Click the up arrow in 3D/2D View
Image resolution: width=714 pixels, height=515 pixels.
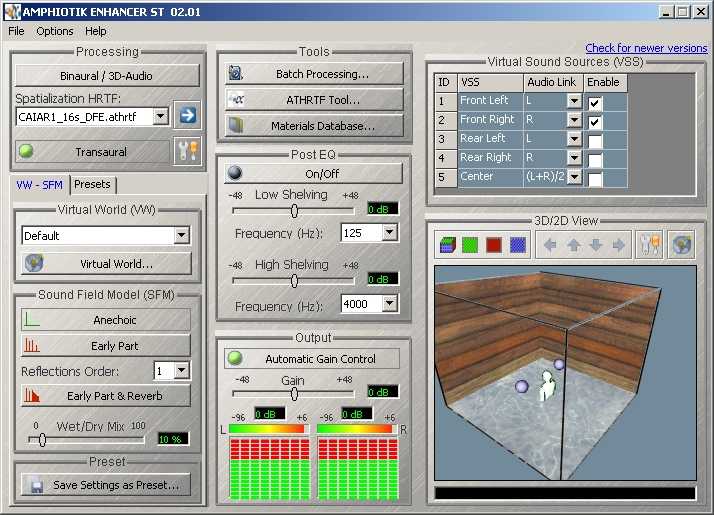pyautogui.click(x=573, y=245)
